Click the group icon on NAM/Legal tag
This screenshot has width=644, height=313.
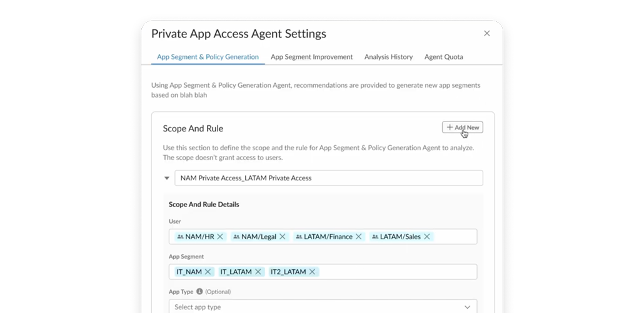point(236,237)
